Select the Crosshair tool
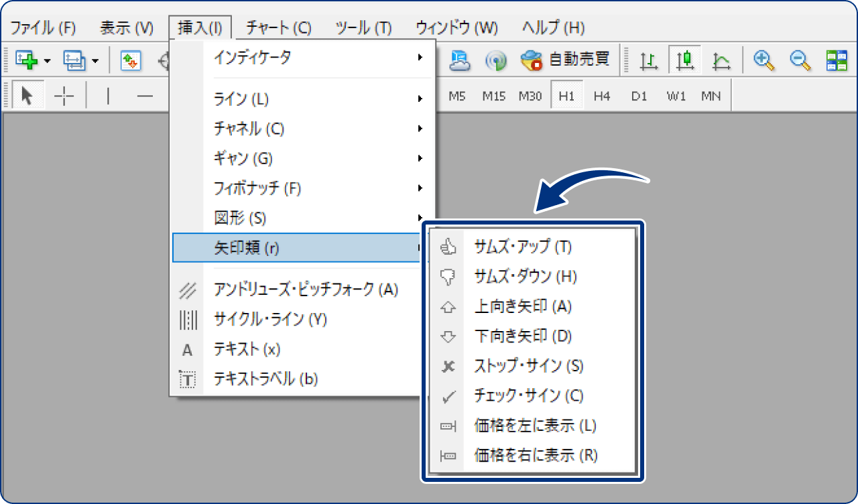The width and height of the screenshot is (858, 504). tap(64, 95)
